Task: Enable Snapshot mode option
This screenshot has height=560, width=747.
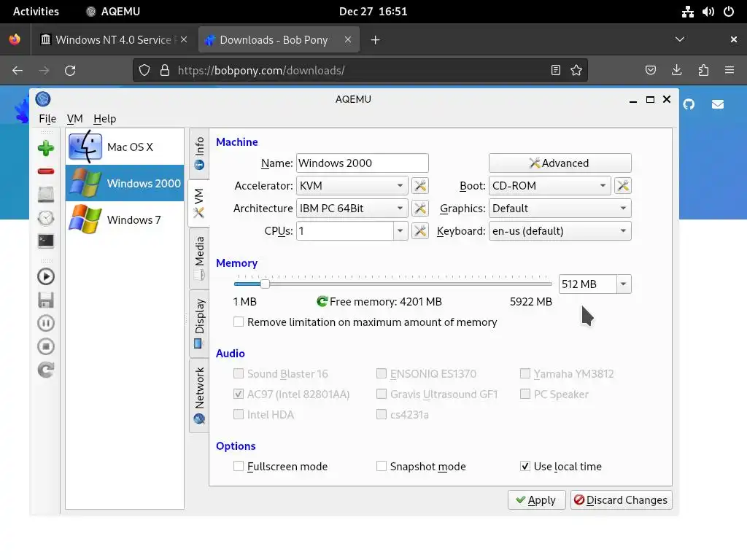Action: [x=381, y=466]
